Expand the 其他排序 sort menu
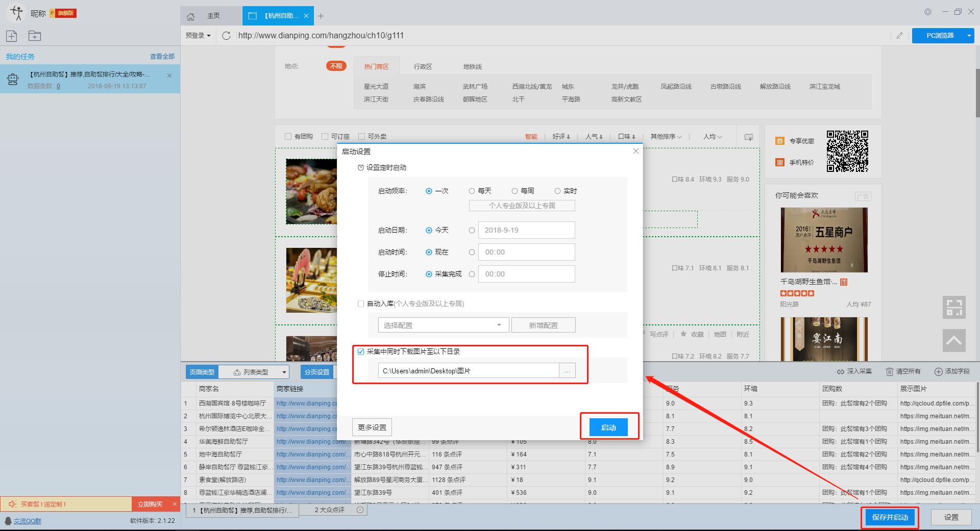This screenshot has width=980, height=531. point(666,137)
